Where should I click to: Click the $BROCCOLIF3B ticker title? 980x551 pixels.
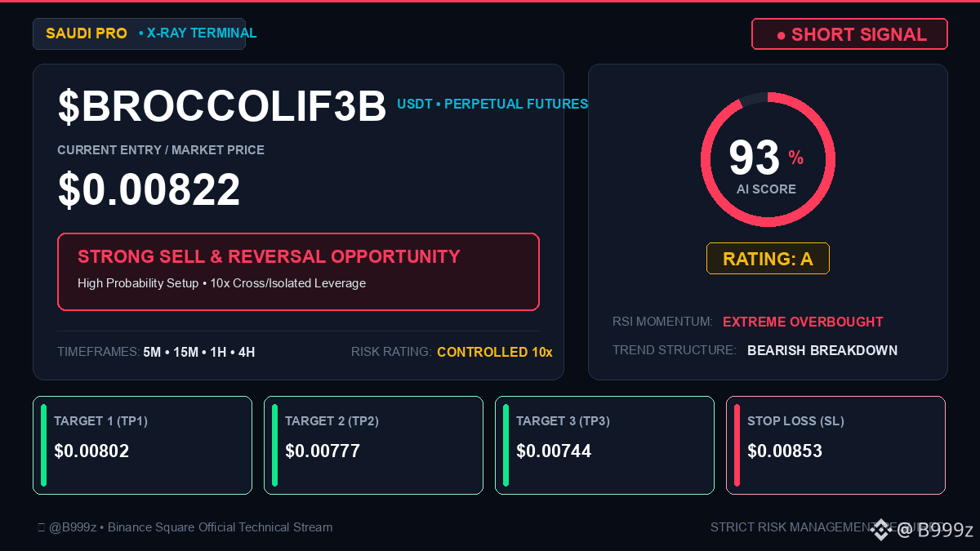222,107
